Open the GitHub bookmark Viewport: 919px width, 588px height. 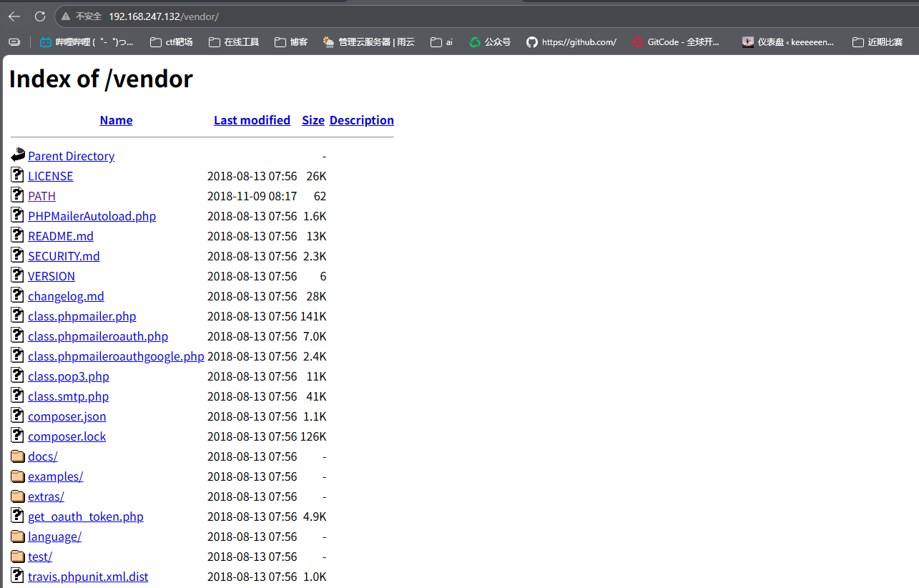[571, 42]
